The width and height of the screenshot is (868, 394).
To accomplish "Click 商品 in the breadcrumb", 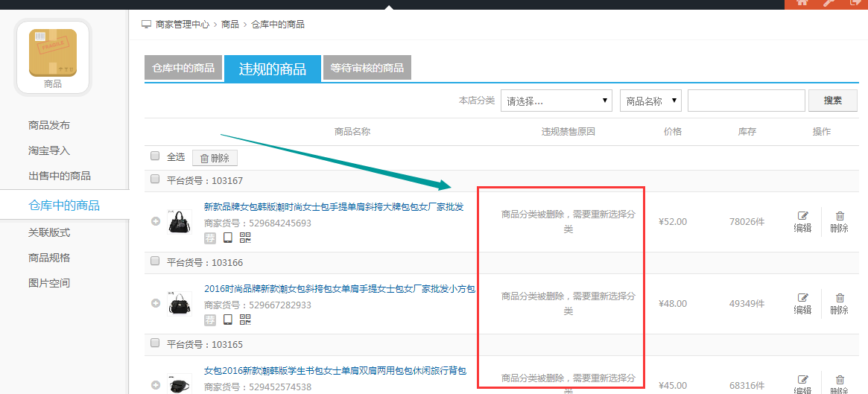I will (x=230, y=25).
